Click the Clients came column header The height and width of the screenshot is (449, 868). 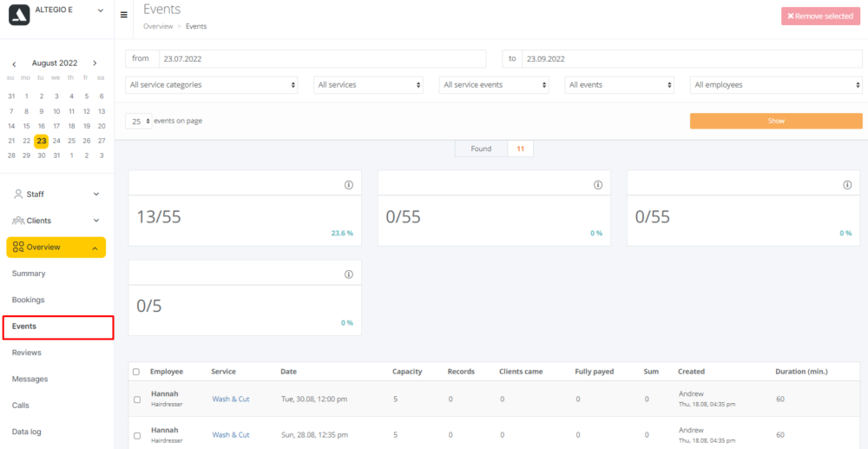point(521,372)
